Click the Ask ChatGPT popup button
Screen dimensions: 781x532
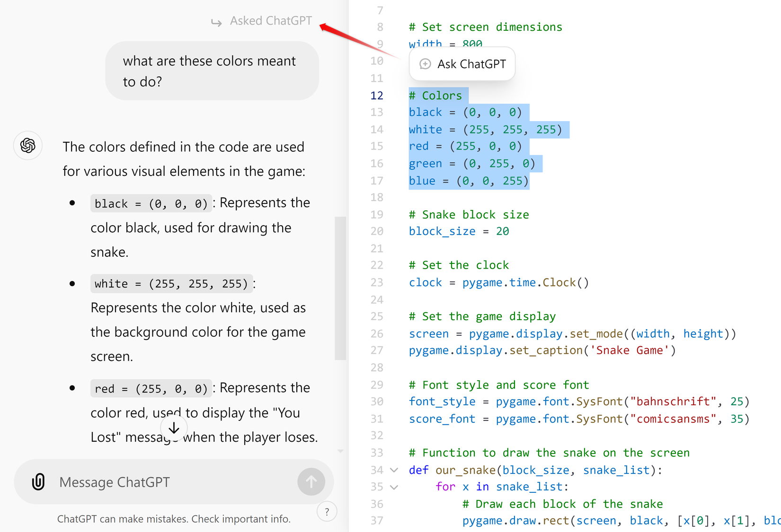(462, 64)
